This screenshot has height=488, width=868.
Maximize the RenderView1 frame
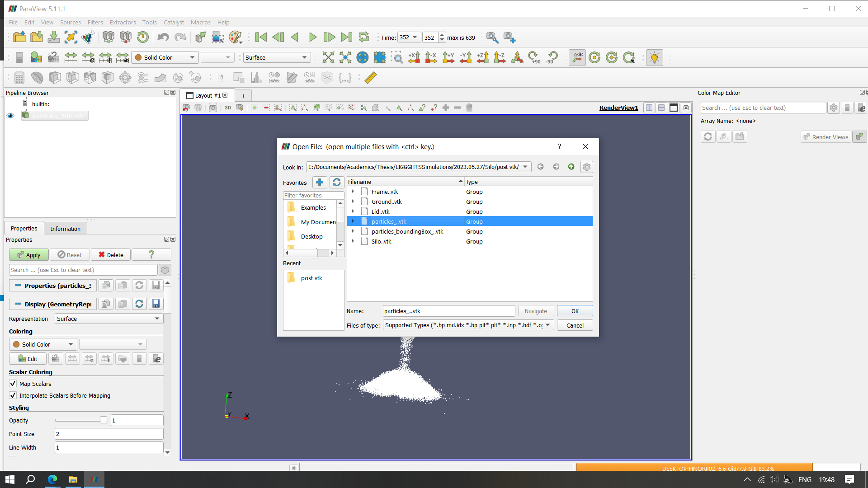coord(674,108)
